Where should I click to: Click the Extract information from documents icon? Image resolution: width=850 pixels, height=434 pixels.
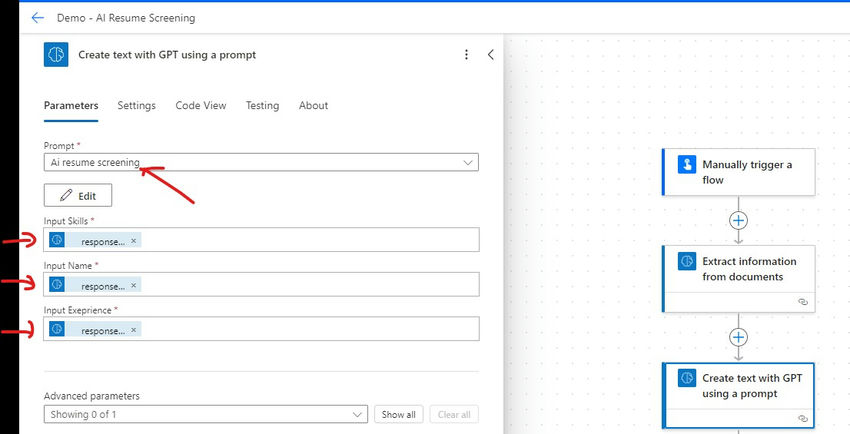point(687,261)
